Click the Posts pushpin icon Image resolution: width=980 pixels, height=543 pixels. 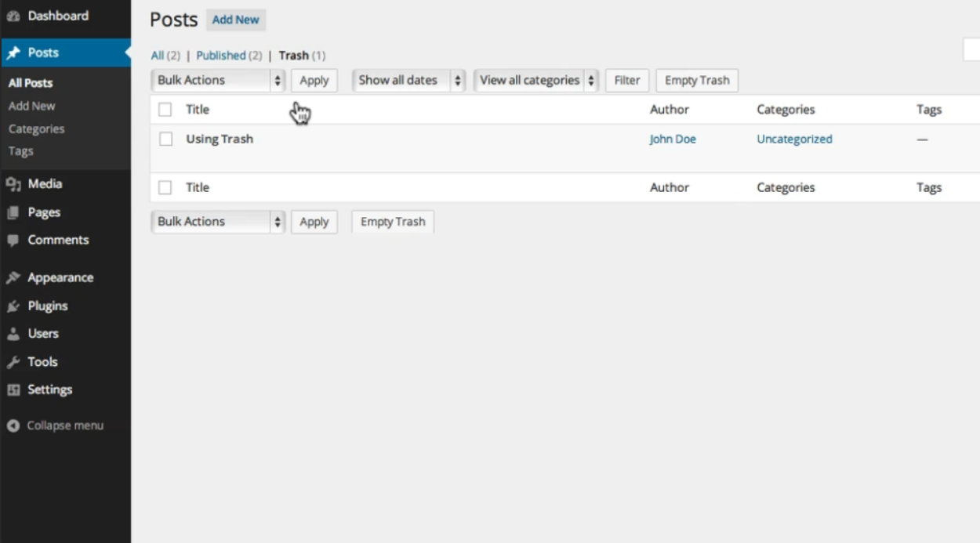click(13, 52)
